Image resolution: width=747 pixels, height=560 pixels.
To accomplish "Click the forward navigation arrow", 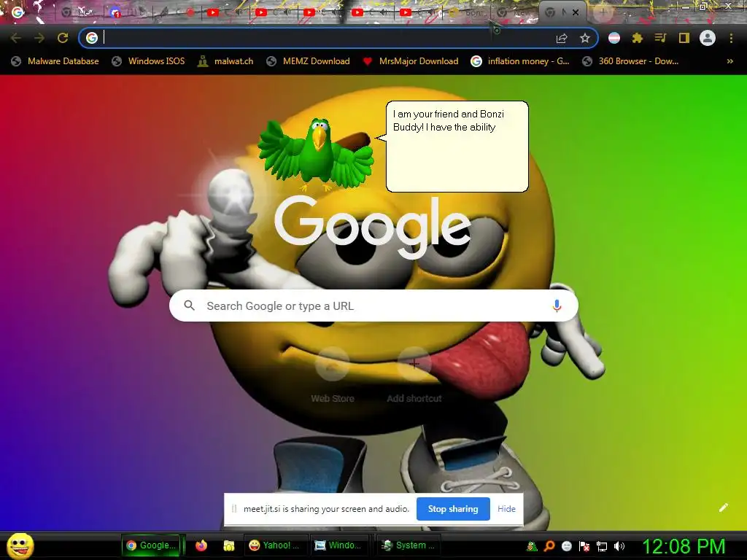I will 39,38.
